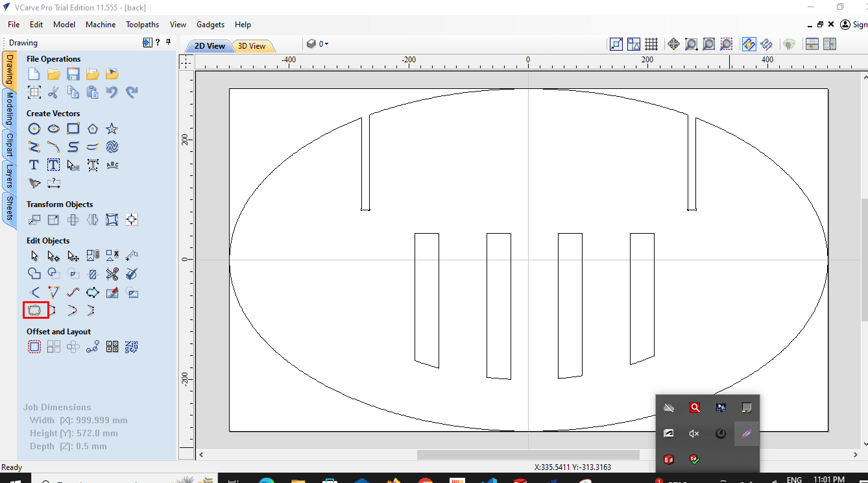
Task: Click the Sign in account button
Action: 854,25
